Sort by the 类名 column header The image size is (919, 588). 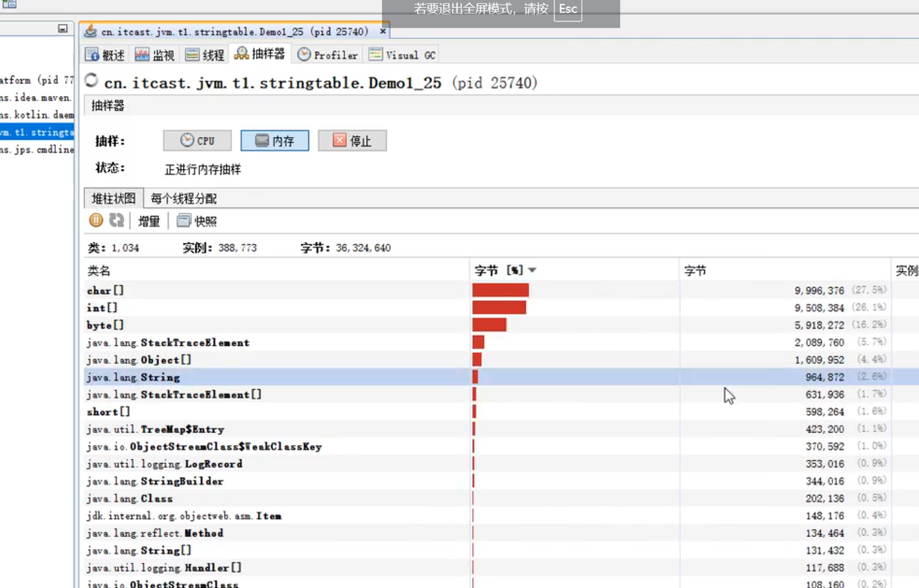coord(277,270)
